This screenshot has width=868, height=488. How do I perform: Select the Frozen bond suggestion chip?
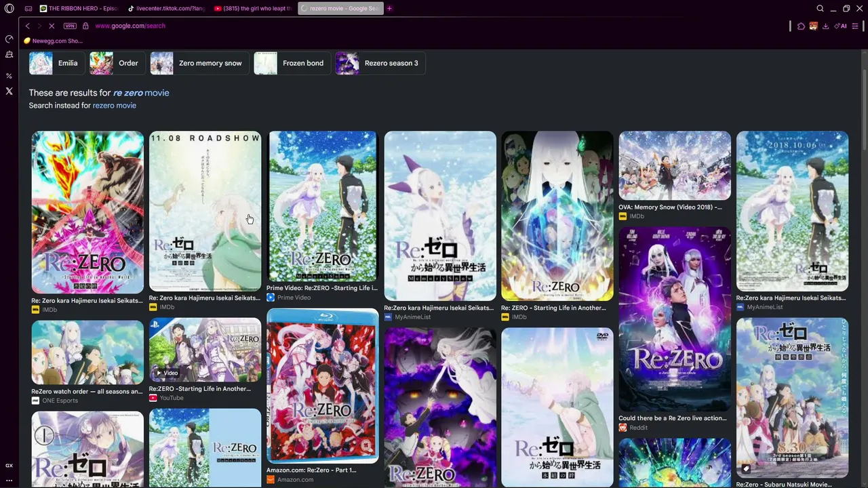[x=292, y=63]
